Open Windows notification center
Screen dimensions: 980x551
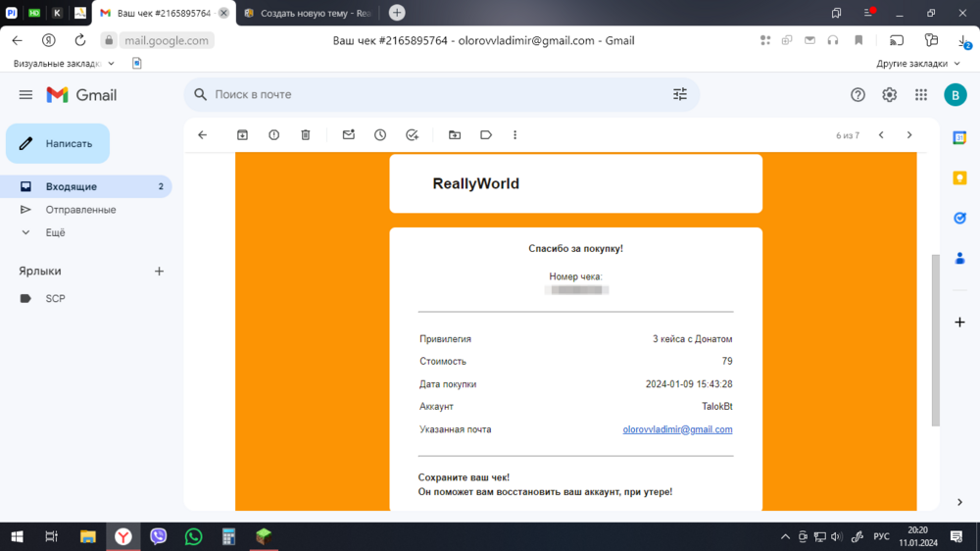[956, 536]
